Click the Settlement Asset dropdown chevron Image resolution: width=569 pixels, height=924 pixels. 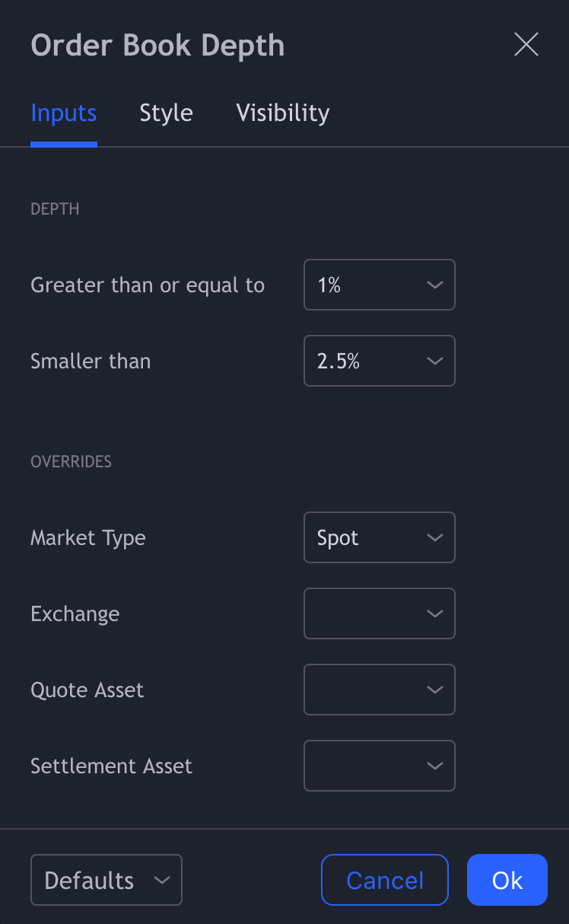[435, 766]
